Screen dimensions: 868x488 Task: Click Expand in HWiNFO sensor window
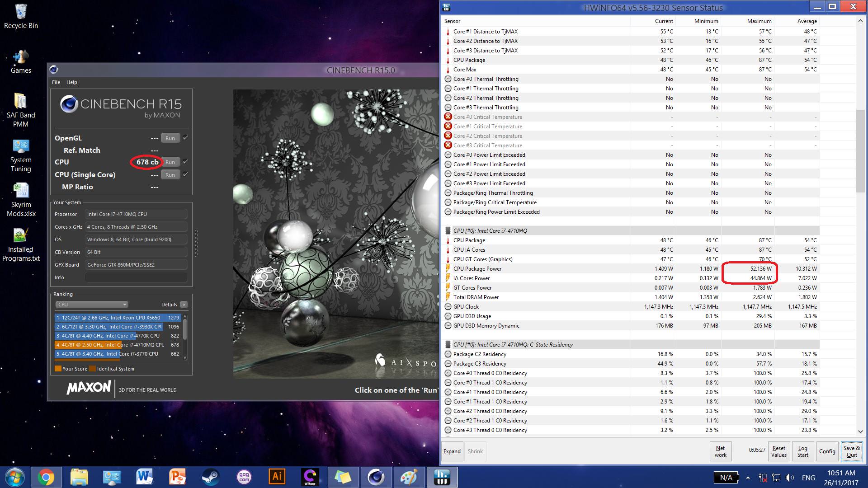pos(452,451)
